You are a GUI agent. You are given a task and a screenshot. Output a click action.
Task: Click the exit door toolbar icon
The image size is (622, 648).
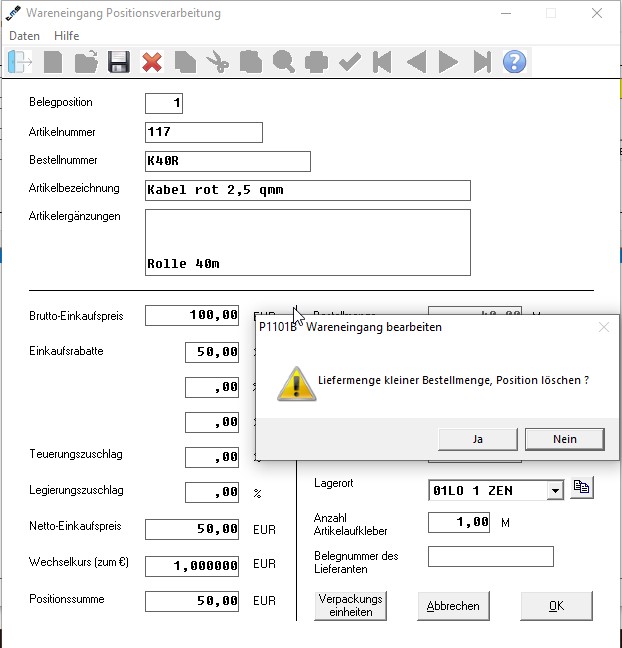click(x=19, y=62)
